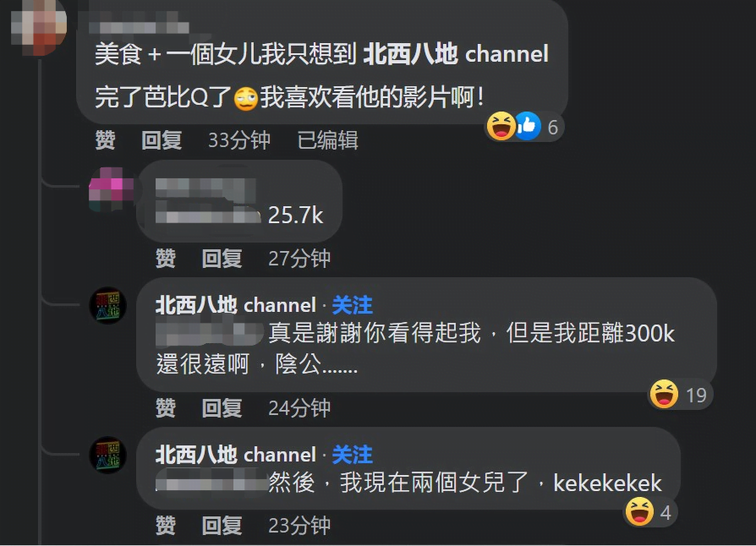Like the top comment with 赞
Screen dimensions: 756x546
click(105, 140)
